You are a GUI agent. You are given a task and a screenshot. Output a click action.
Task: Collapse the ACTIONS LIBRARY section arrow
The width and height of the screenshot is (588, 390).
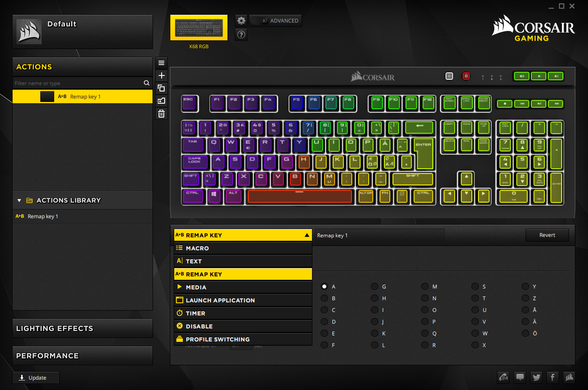[x=19, y=200]
